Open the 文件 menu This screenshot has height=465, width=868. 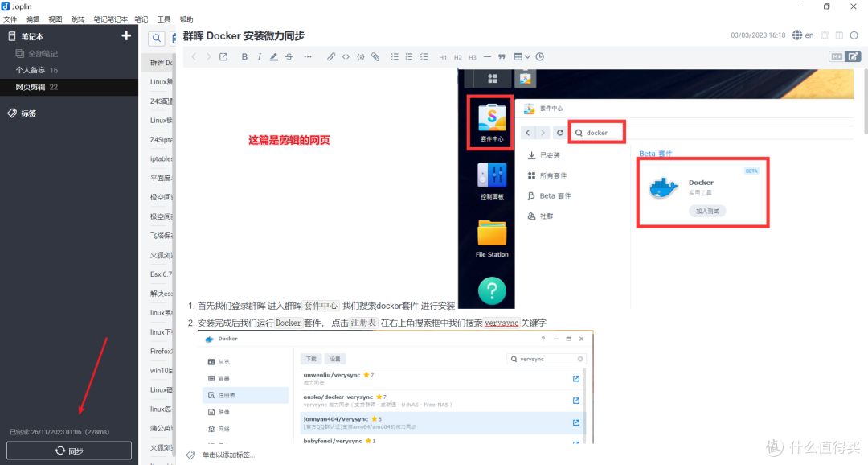[10, 19]
